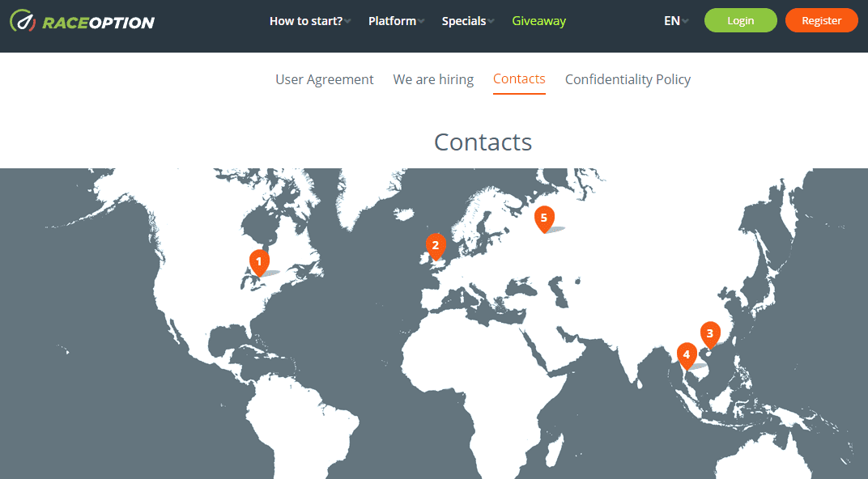This screenshot has height=479, width=868.
Task: Expand the Specials dropdown menu
Action: (467, 21)
